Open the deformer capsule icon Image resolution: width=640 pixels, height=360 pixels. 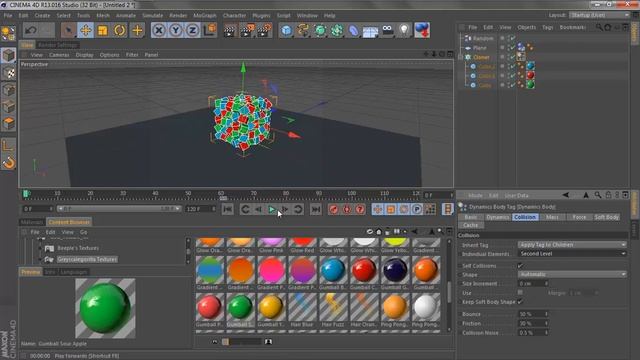pos(353,31)
